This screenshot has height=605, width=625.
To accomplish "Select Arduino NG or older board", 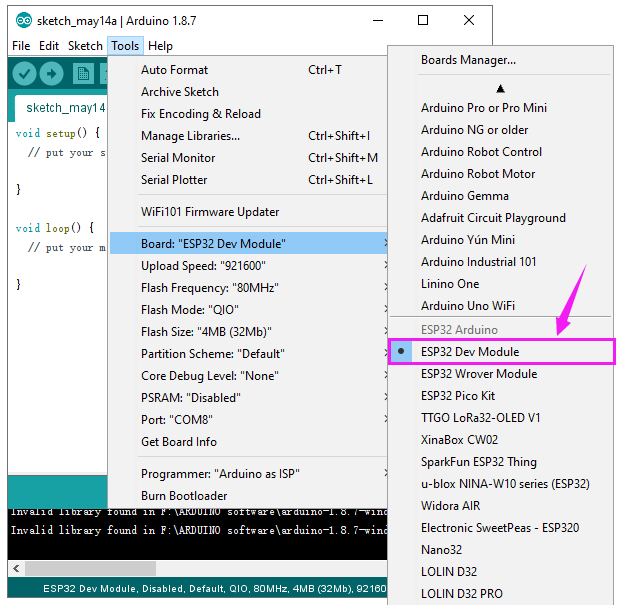I will 501,130.
